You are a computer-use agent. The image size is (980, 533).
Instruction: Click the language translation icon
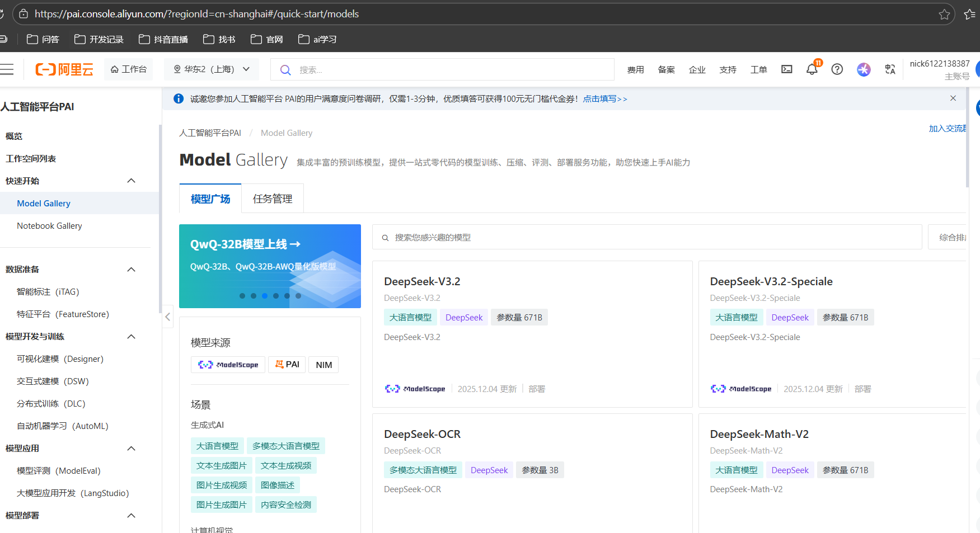[x=890, y=69]
